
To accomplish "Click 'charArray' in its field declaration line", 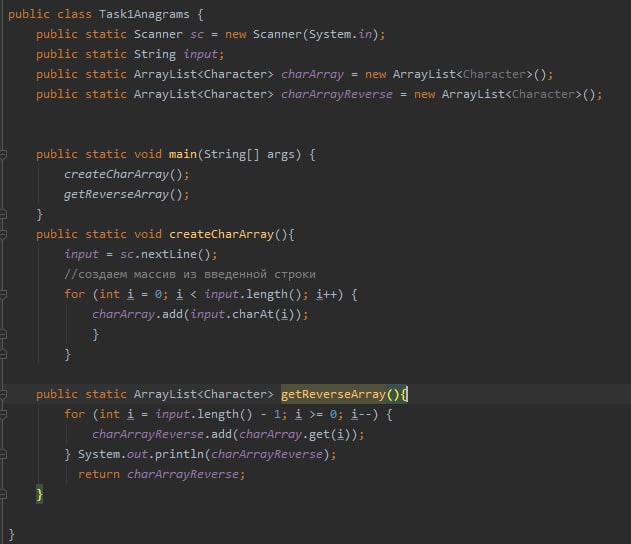I will [x=312, y=74].
